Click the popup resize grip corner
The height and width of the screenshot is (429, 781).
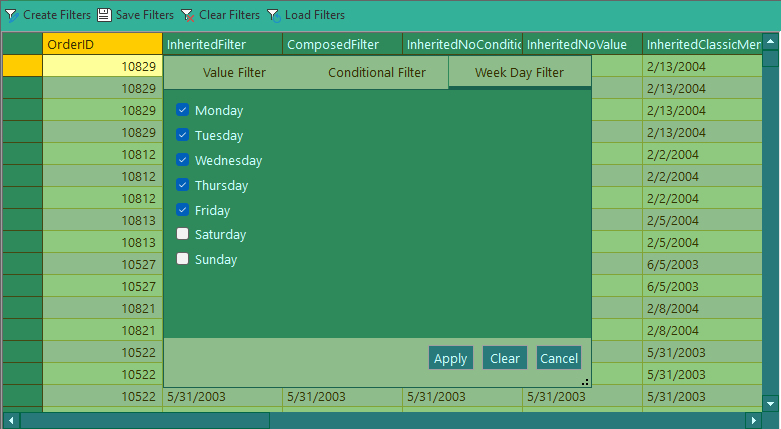585,382
